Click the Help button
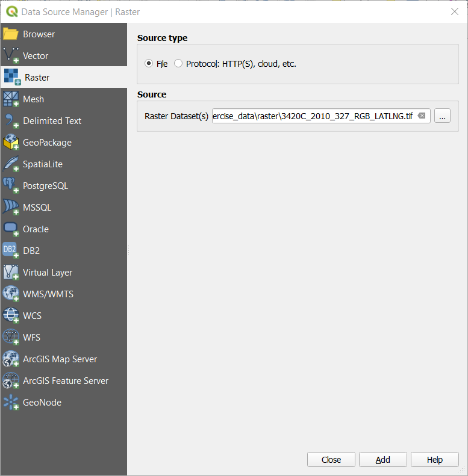This screenshot has height=476, width=468. [x=434, y=460]
